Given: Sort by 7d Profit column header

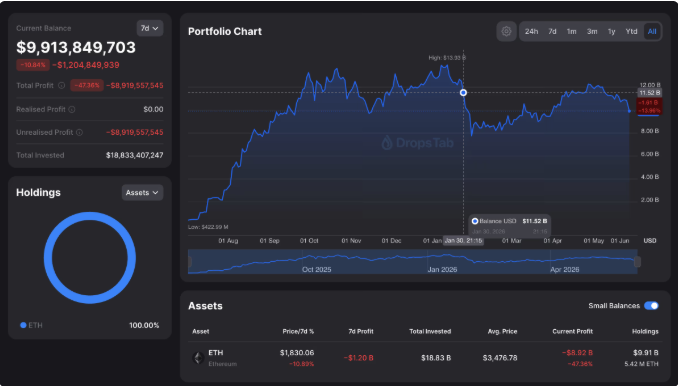Looking at the screenshot, I should (x=361, y=332).
